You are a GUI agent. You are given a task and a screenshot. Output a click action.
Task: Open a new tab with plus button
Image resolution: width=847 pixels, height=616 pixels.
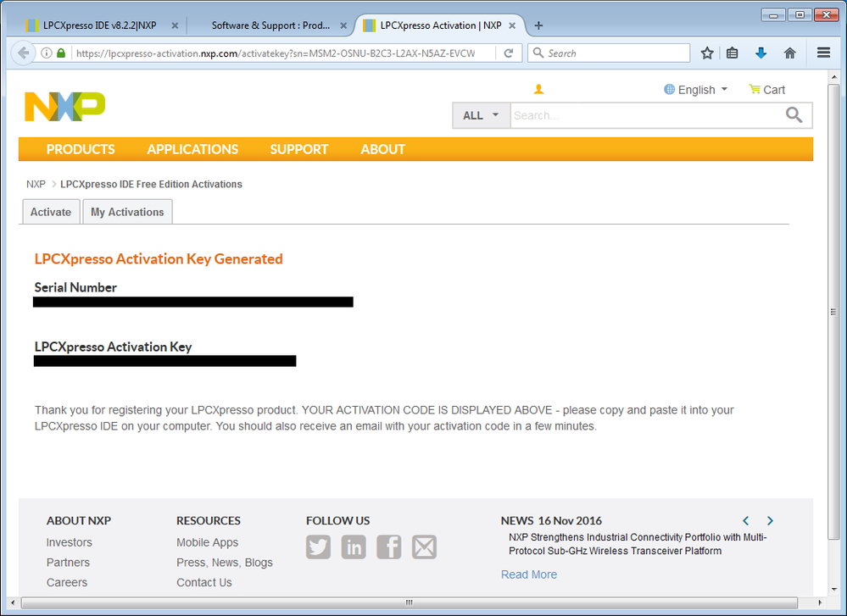[x=538, y=25]
